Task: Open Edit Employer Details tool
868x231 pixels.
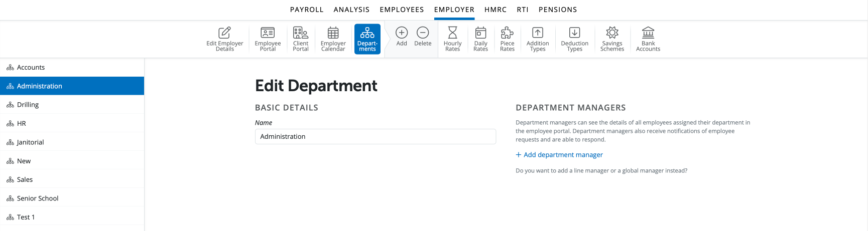Action: coord(224,39)
